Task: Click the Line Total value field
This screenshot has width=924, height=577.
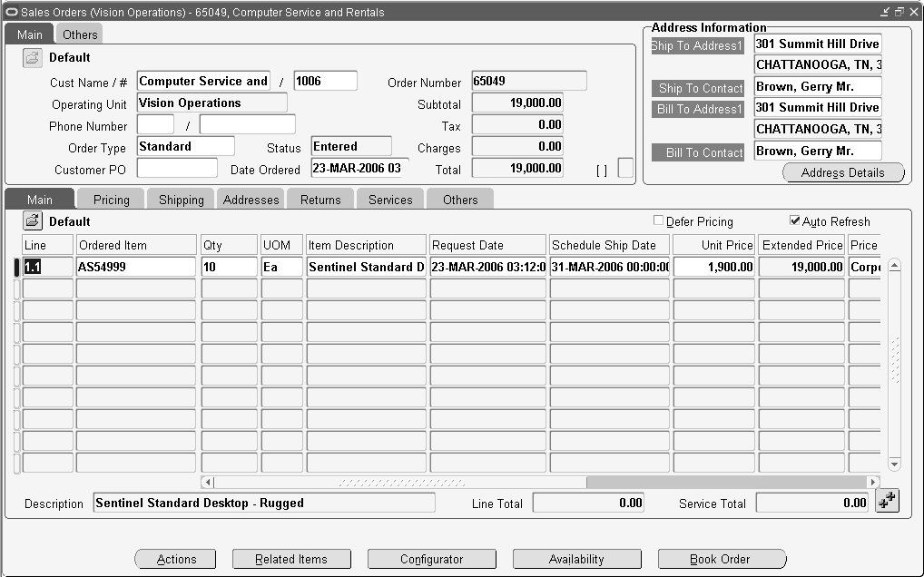Action: pos(588,503)
